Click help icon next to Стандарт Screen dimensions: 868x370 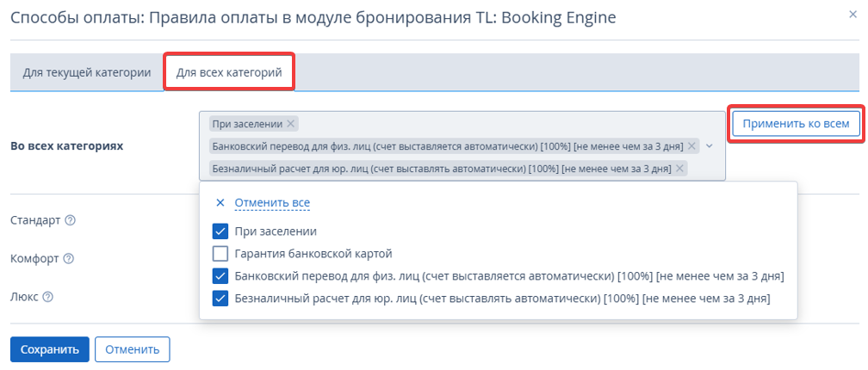[70, 220]
